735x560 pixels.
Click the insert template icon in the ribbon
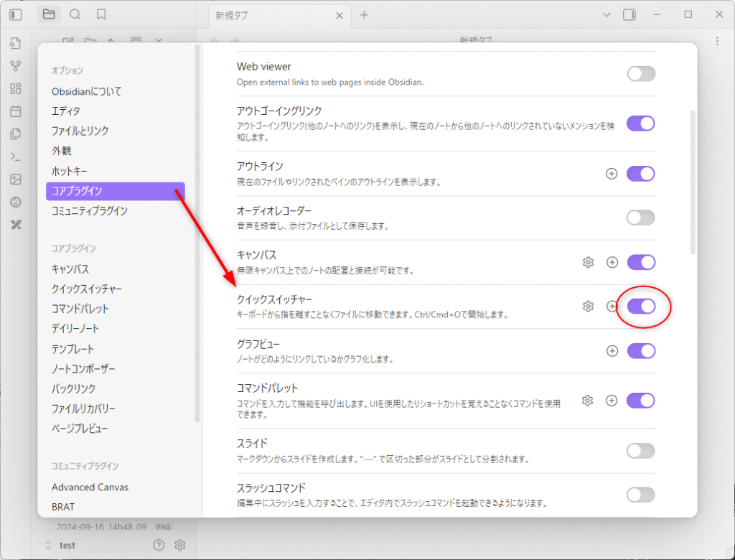tap(16, 134)
